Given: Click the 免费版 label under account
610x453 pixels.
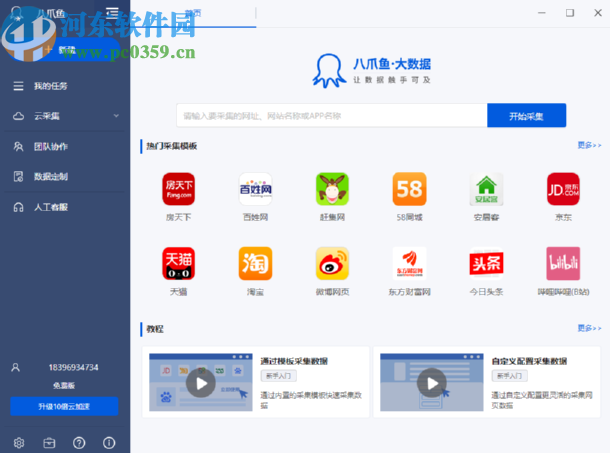Looking at the screenshot, I should 64,386.
